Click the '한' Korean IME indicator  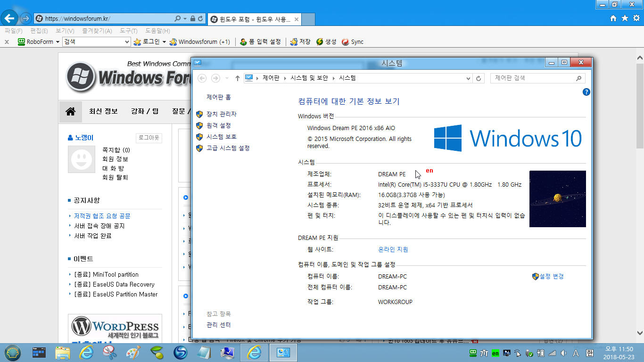(x=589, y=353)
